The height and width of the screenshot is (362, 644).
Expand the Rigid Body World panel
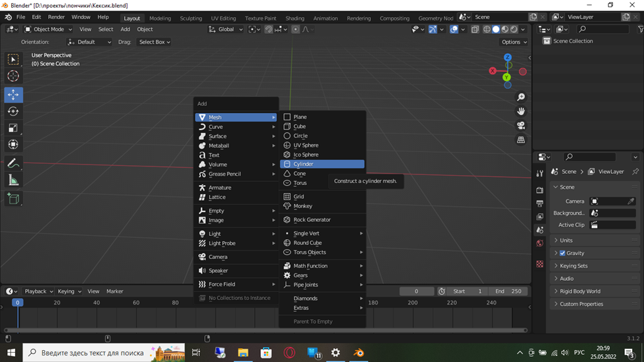pos(594,291)
